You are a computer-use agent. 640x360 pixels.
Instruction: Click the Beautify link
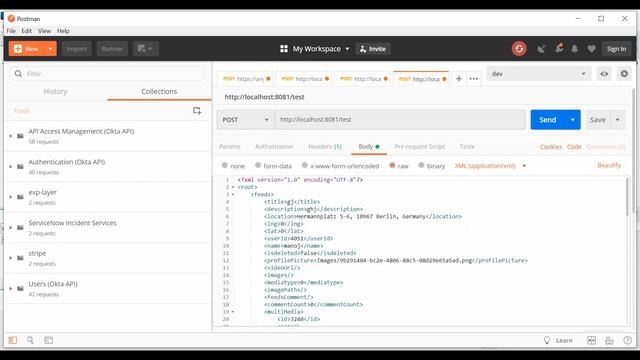(x=609, y=165)
